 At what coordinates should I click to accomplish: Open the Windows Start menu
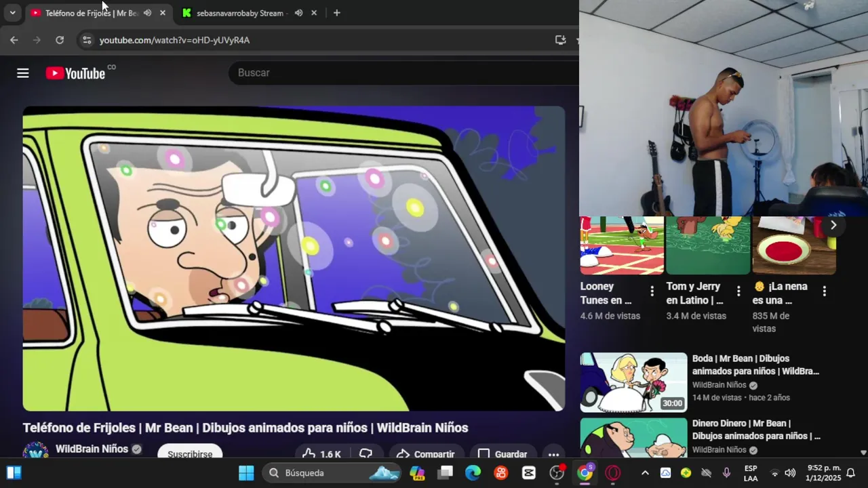pyautogui.click(x=246, y=473)
